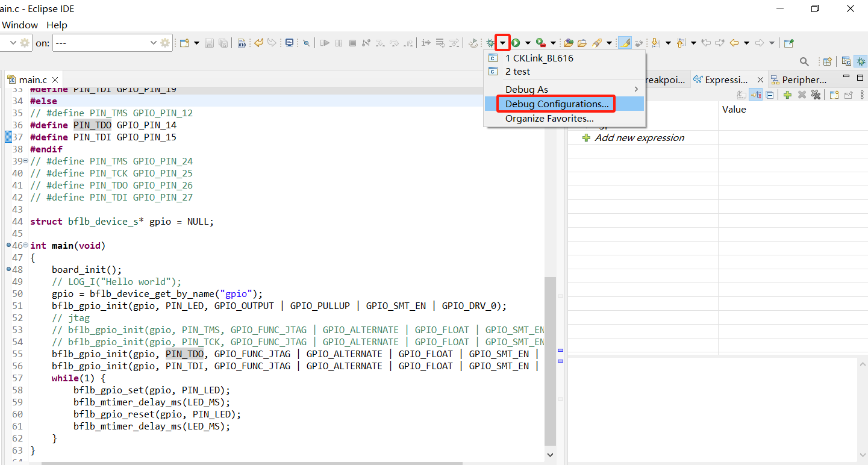This screenshot has width=868, height=465.
Task: Open the Expressions view three-dot menu
Action: (862, 95)
